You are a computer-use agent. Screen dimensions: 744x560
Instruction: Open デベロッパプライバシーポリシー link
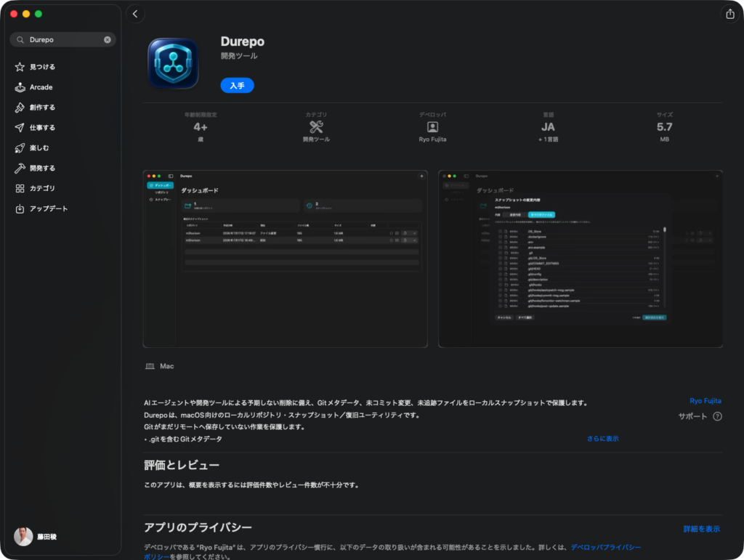(605, 547)
